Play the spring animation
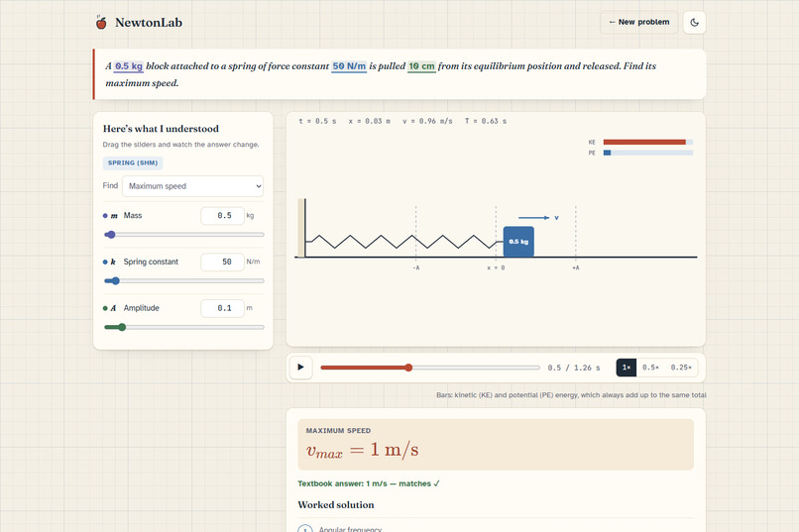 [x=300, y=368]
